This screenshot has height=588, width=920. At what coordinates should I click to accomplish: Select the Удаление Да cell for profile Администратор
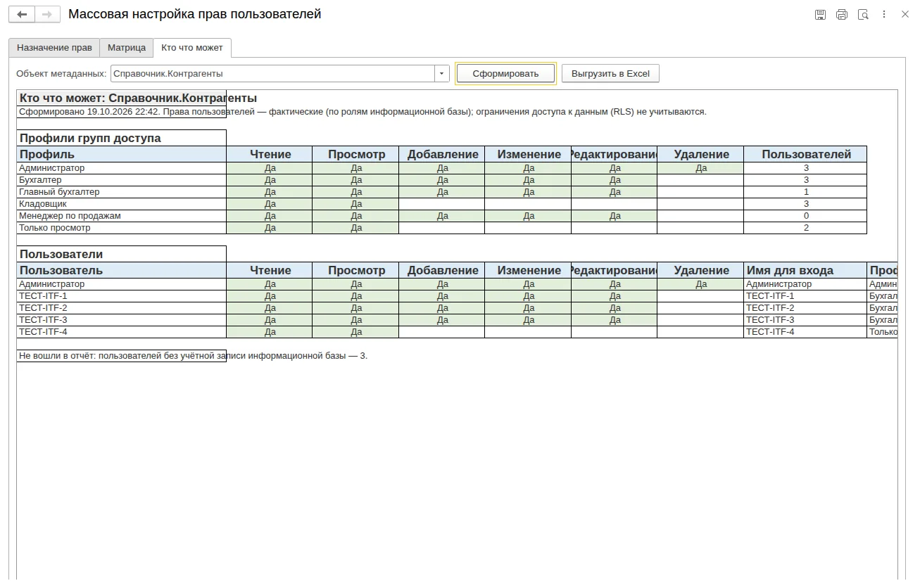tap(700, 168)
